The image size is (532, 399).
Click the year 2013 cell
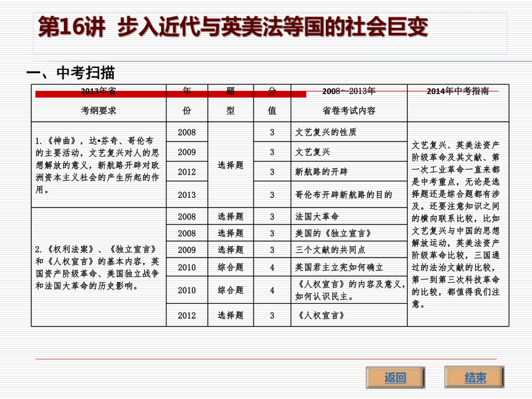(x=187, y=194)
